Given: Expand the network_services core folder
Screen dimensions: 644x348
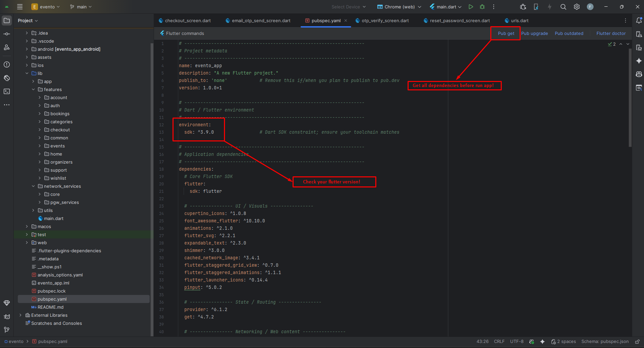Looking at the screenshot, I should [x=40, y=194].
